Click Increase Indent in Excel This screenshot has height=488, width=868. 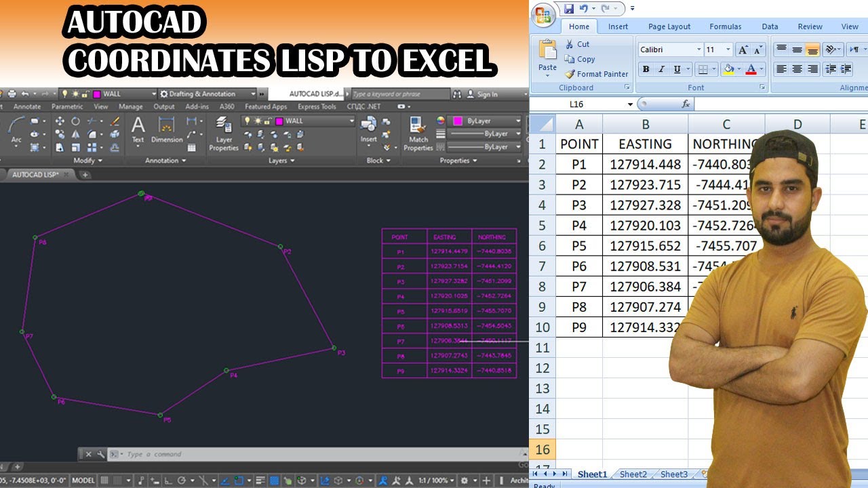point(846,69)
